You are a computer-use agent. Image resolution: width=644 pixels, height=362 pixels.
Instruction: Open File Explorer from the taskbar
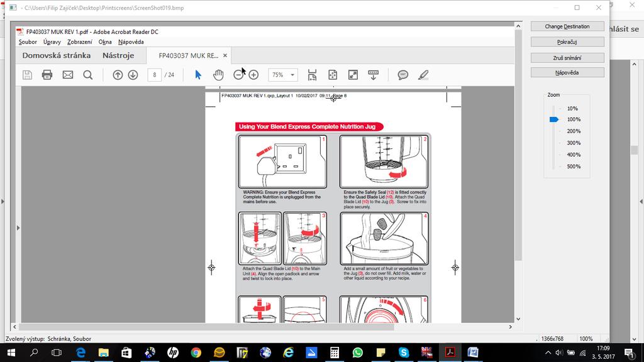point(104,353)
